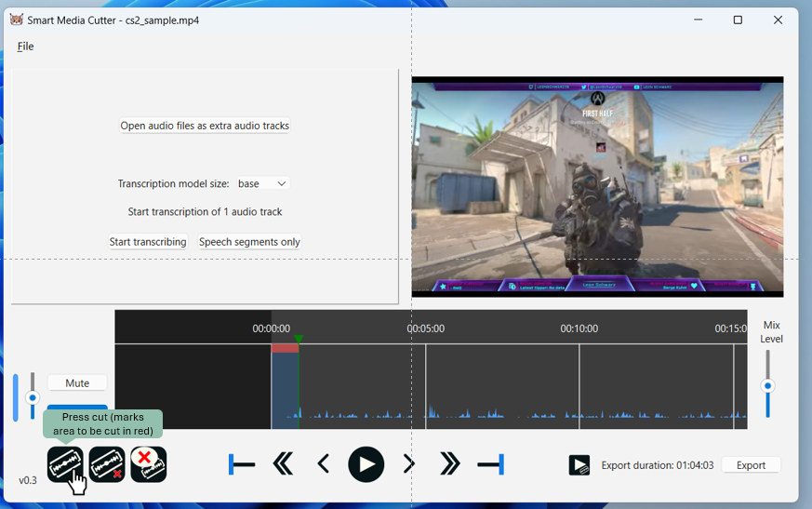Open the Transcription model size dropdown
This screenshot has width=812, height=509.
(x=262, y=184)
